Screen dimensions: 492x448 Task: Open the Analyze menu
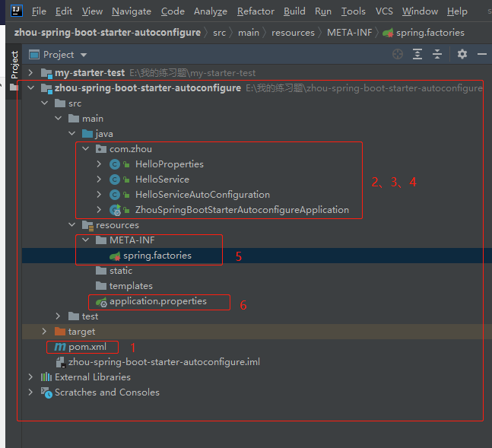coord(210,11)
